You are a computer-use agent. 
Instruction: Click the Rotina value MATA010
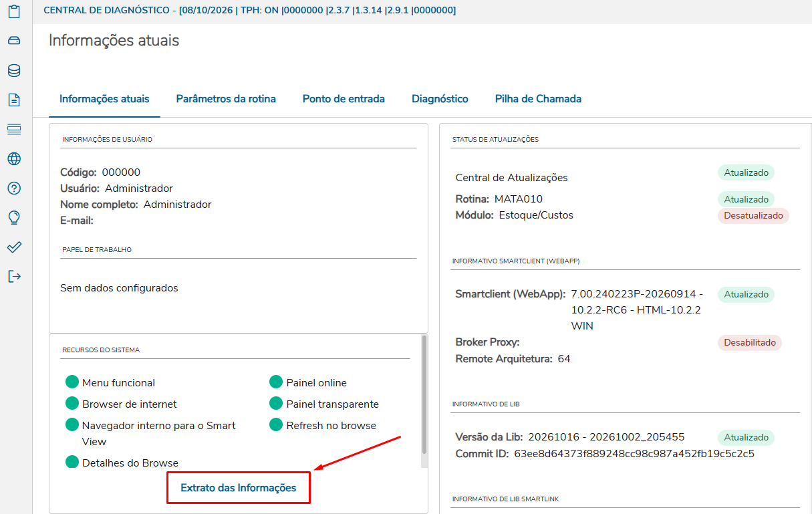(519, 199)
